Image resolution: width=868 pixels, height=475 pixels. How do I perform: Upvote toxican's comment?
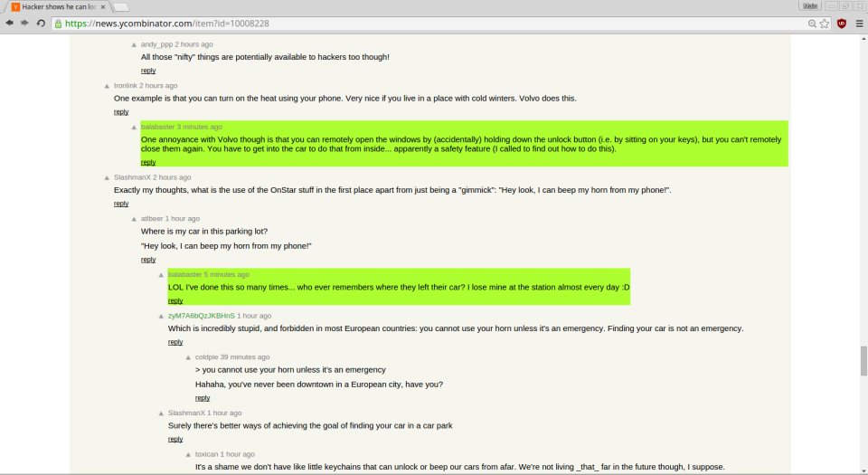pos(188,455)
